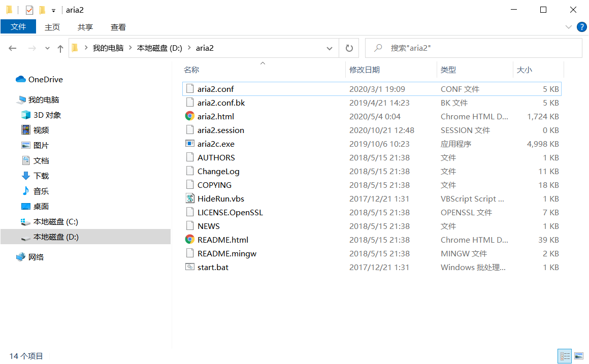Select 我的电脑 in navigation pane

click(x=44, y=100)
